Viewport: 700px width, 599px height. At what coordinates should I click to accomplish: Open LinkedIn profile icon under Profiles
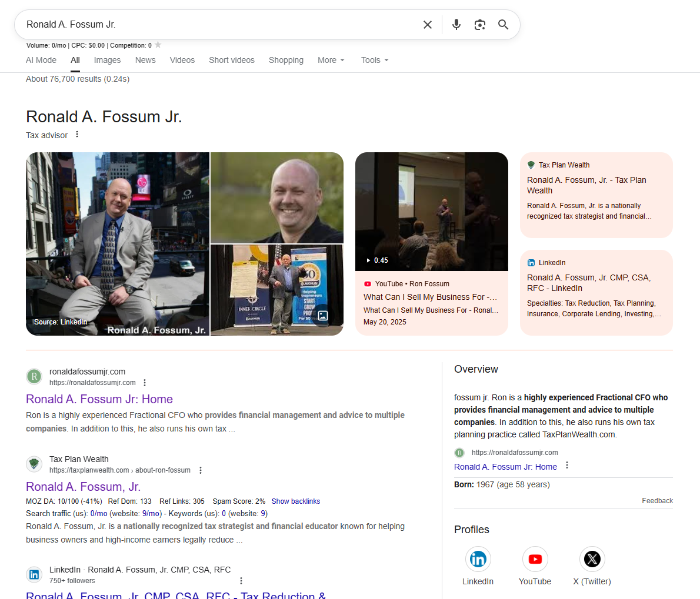coord(478,559)
